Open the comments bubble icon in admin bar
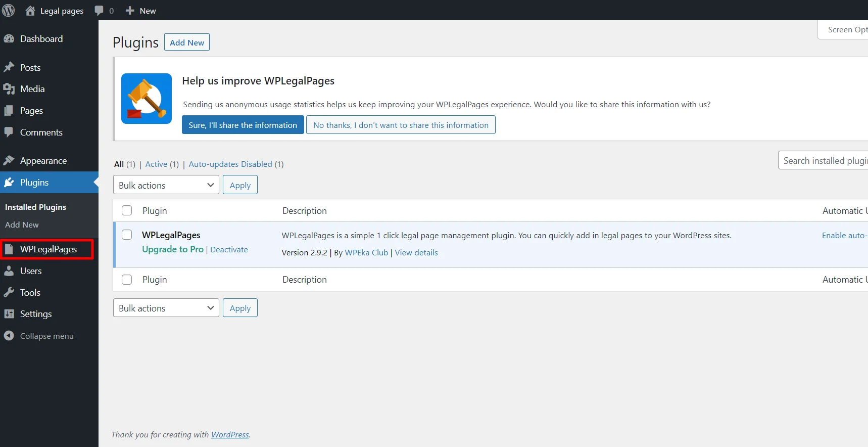The width and height of the screenshot is (868, 447). 99,11
